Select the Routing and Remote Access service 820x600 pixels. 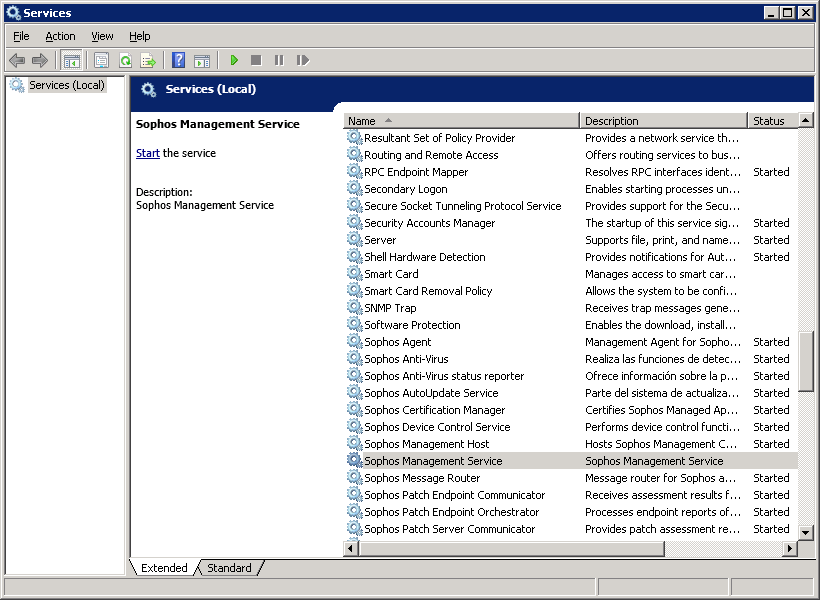tap(431, 155)
